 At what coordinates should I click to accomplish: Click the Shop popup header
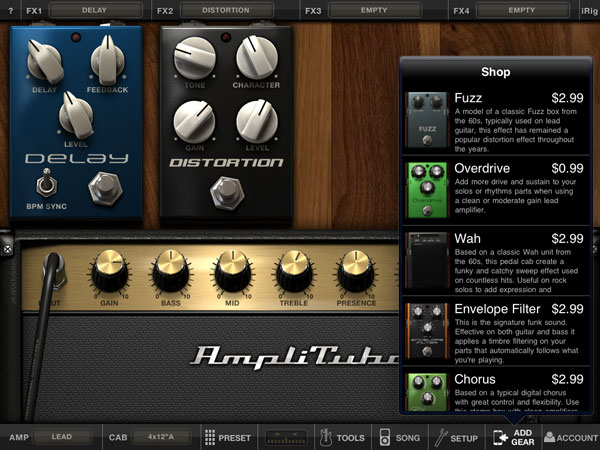[496, 72]
